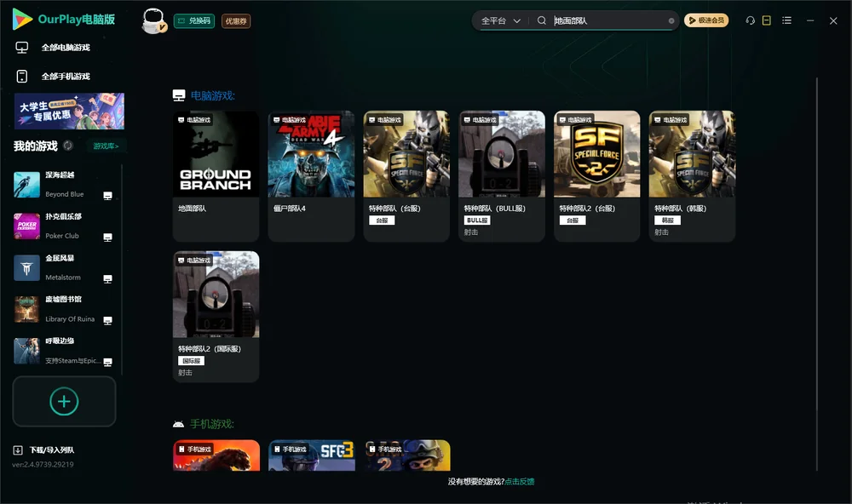Open the 特种部队2（国际服）game card
The height and width of the screenshot is (504, 852).
pyautogui.click(x=216, y=317)
